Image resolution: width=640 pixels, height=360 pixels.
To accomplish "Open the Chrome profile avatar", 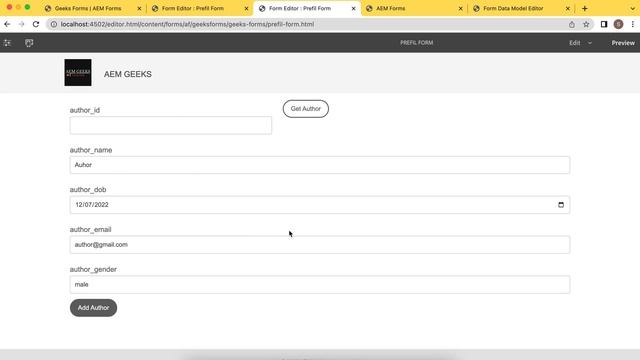I will point(618,24).
